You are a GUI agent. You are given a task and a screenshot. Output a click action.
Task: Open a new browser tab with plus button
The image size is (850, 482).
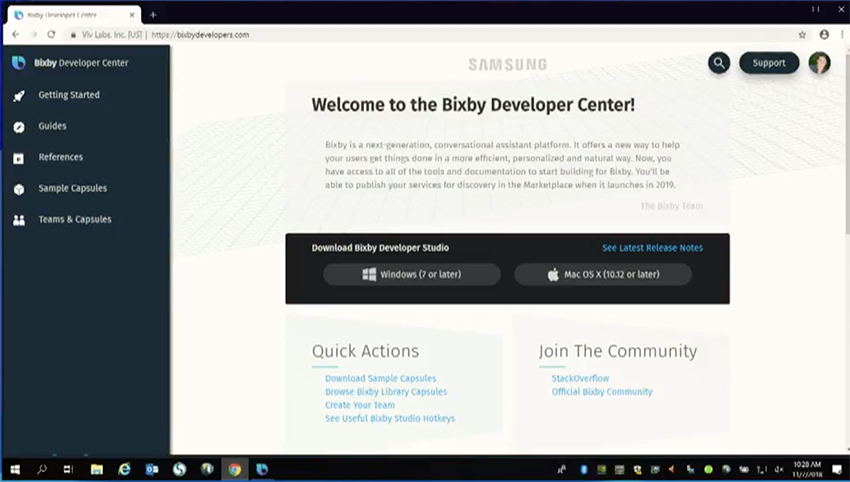click(153, 15)
